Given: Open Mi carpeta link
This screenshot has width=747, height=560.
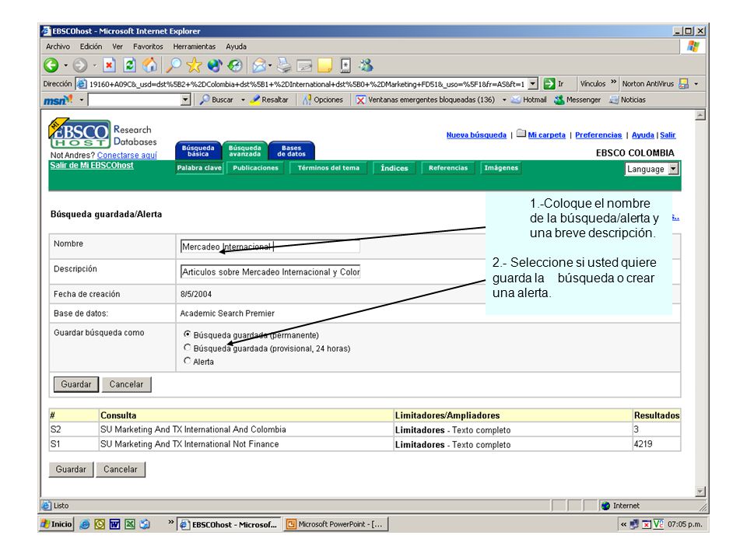Looking at the screenshot, I should pyautogui.click(x=546, y=135).
